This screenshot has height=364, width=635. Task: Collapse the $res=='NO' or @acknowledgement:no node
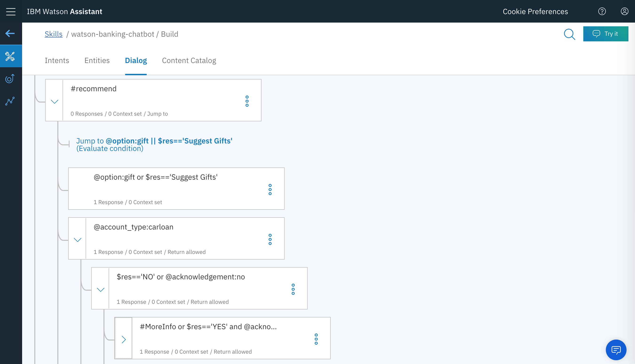[x=100, y=289]
